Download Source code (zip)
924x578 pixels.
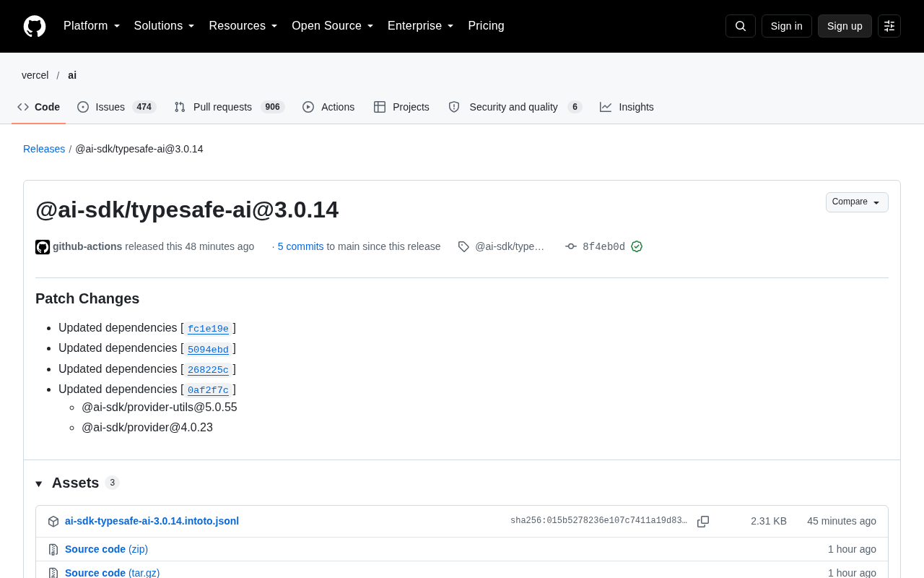click(106, 549)
